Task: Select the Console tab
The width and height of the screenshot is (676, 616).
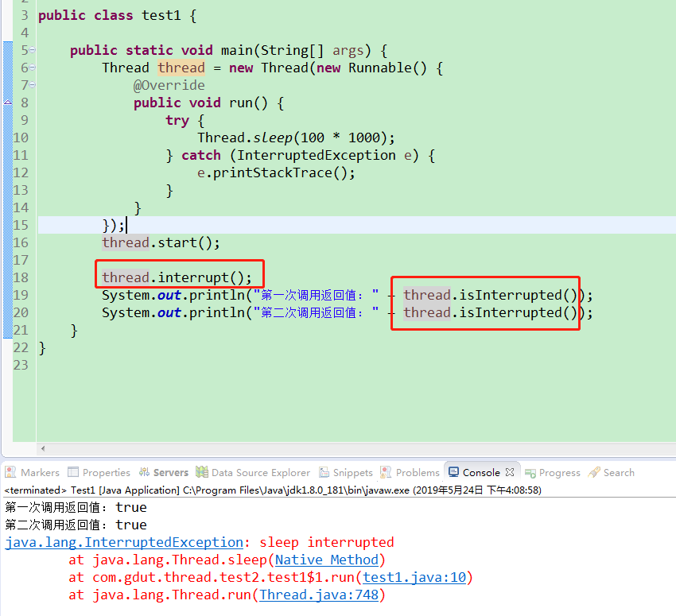Action: click(x=480, y=473)
